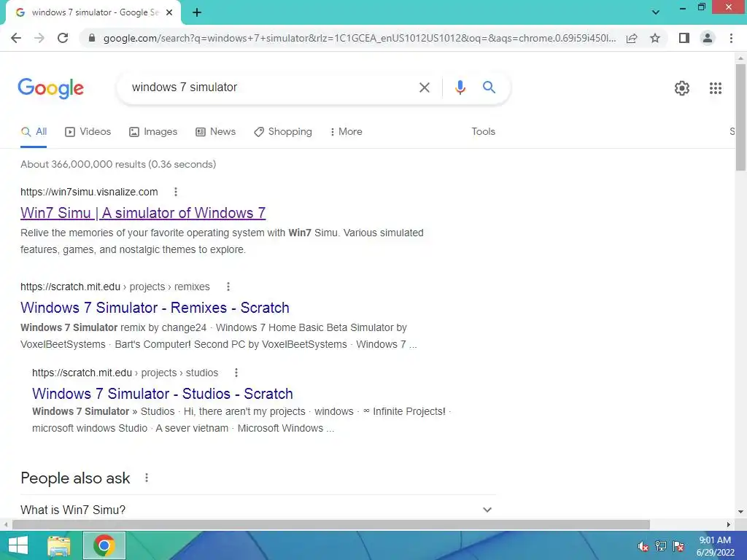View site info via the padlock icon
The image size is (747, 560).
click(92, 38)
